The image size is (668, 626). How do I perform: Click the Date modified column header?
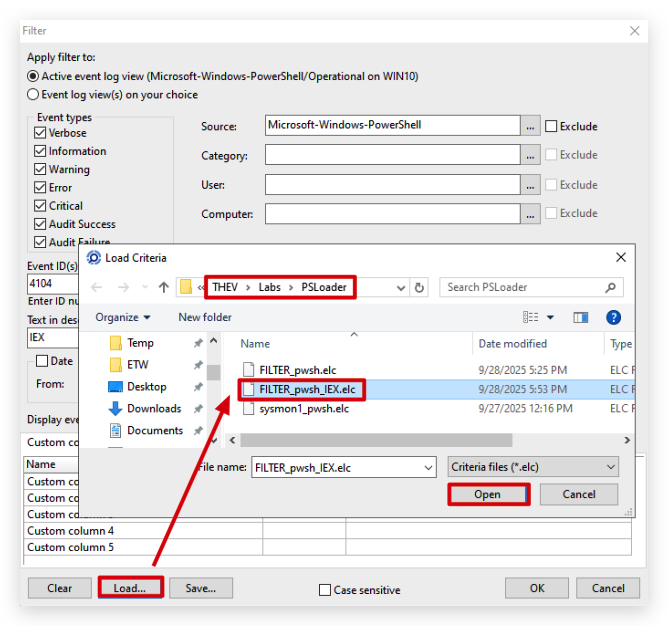click(513, 344)
